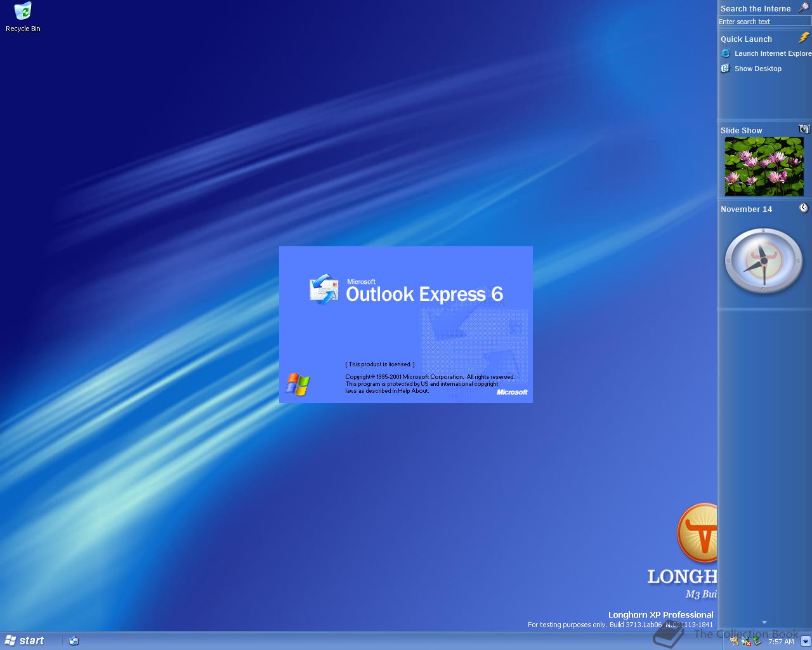
Task: Click the water lilies slide show thumbnail
Action: [x=763, y=166]
